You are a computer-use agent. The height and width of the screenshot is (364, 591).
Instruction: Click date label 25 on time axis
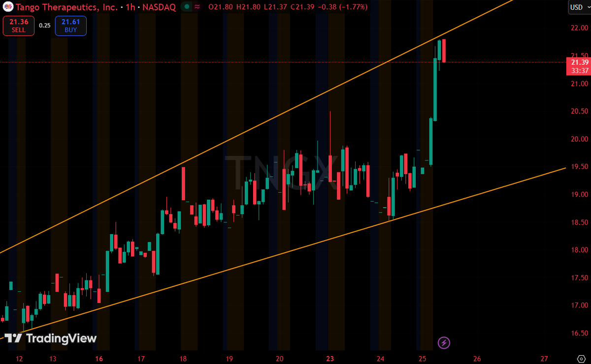(x=422, y=359)
